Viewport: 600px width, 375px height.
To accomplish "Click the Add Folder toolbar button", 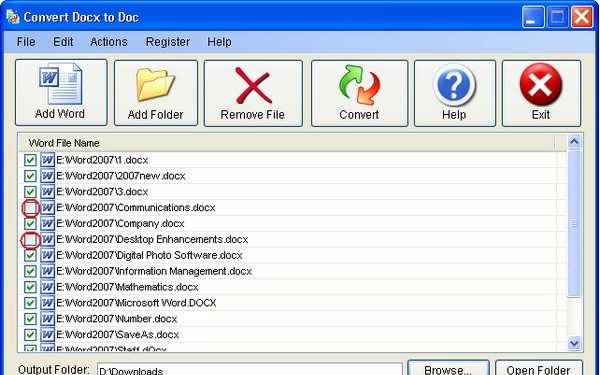I will point(156,93).
